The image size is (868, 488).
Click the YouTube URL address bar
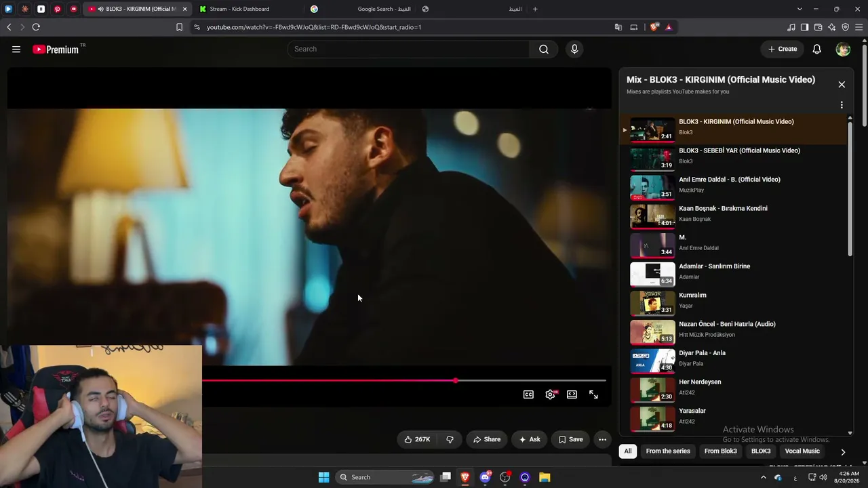[x=400, y=27]
